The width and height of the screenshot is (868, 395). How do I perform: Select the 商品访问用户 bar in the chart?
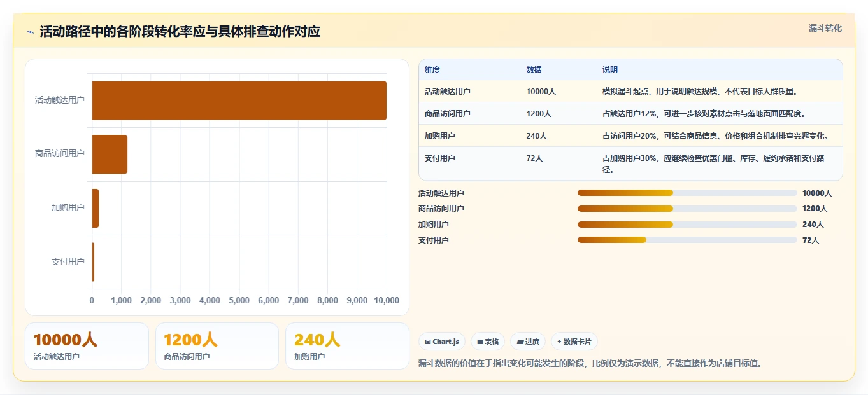[110, 154]
